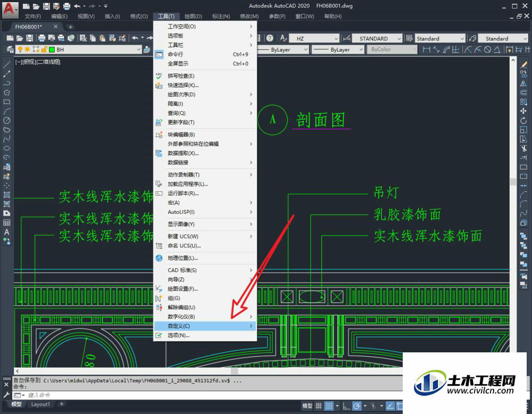Toggle BH layer on/off lightbulb
Image resolution: width=532 pixels, height=414 pixels.
(x=20, y=49)
